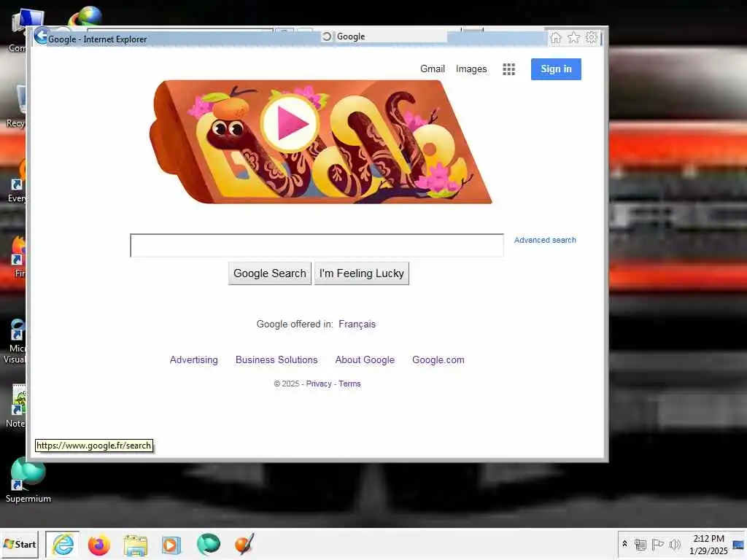Open the Windows Start menu

[20, 544]
